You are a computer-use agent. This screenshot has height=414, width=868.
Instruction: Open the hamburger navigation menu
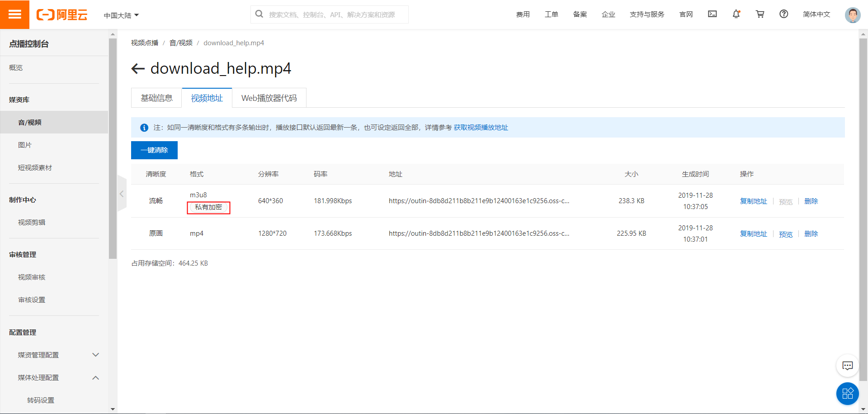pyautogui.click(x=15, y=14)
